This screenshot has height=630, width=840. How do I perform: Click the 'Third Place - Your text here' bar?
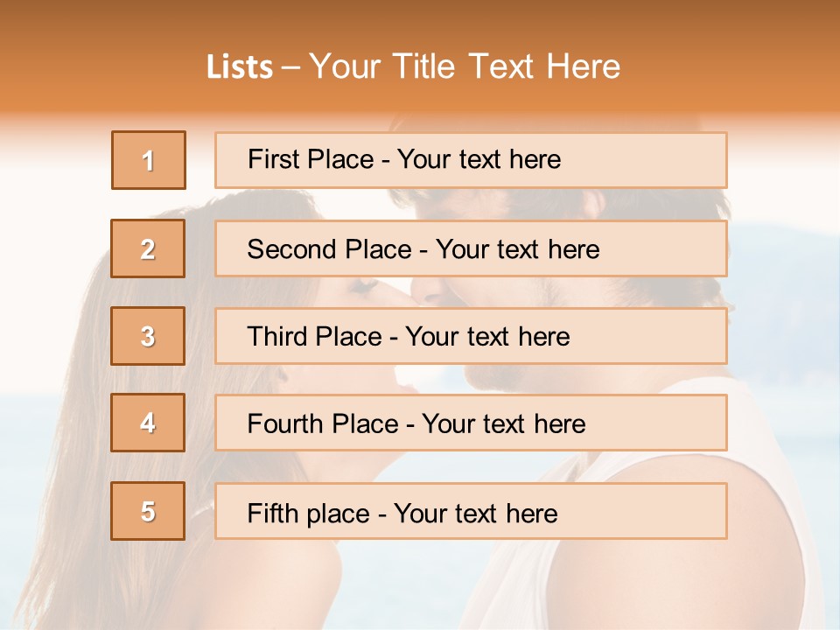[471, 336]
